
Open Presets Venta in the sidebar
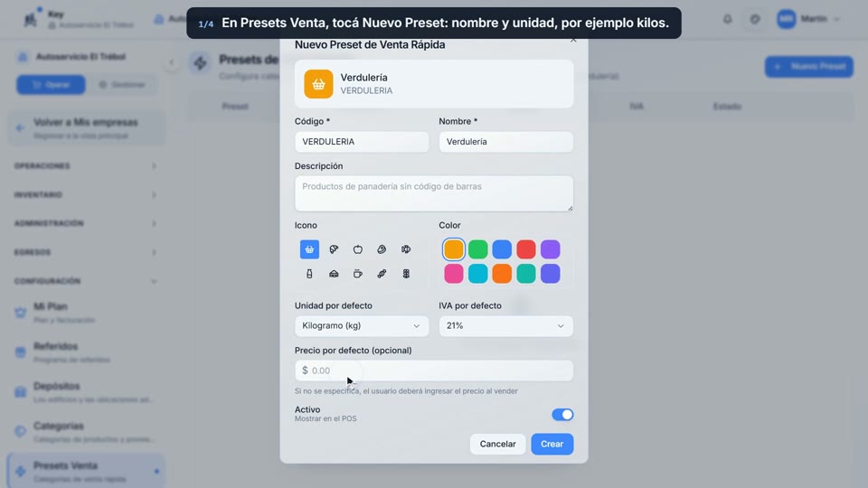pyautogui.click(x=86, y=472)
